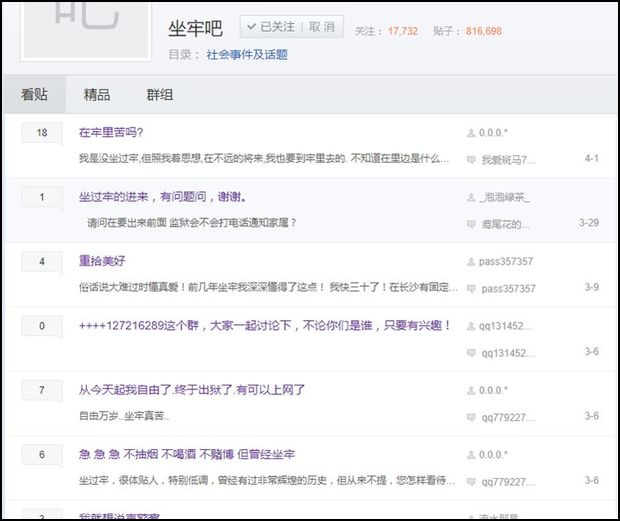Click the reply count 7 badge
620x521 pixels.
[42, 390]
